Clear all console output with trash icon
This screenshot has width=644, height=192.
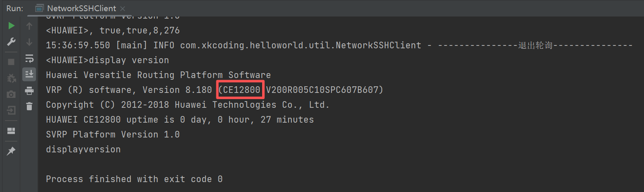[x=29, y=106]
